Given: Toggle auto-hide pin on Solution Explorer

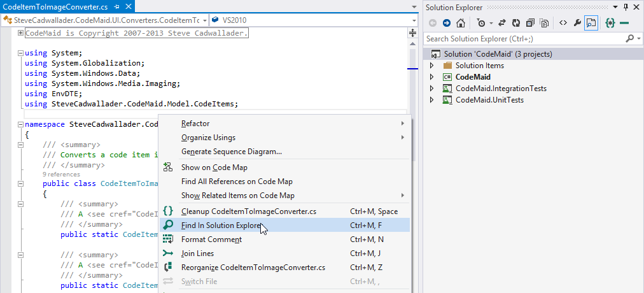Looking at the screenshot, I should (626, 7).
